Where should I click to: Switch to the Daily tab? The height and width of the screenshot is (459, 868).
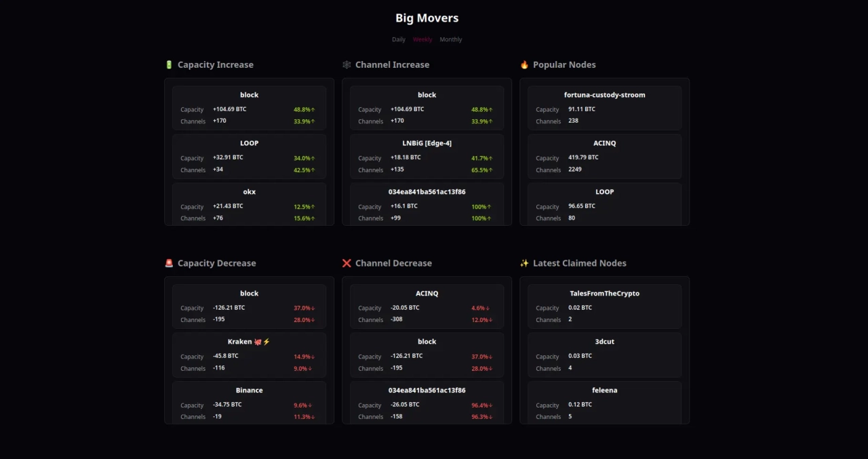pos(399,39)
